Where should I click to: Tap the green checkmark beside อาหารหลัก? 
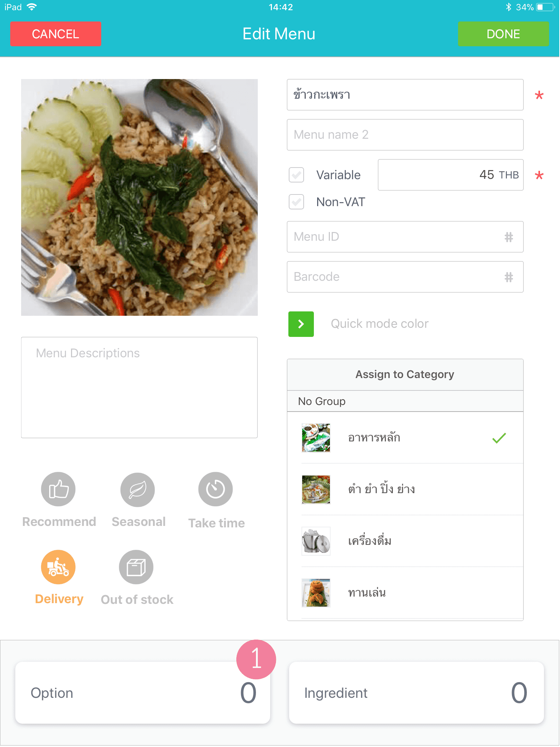point(499,438)
